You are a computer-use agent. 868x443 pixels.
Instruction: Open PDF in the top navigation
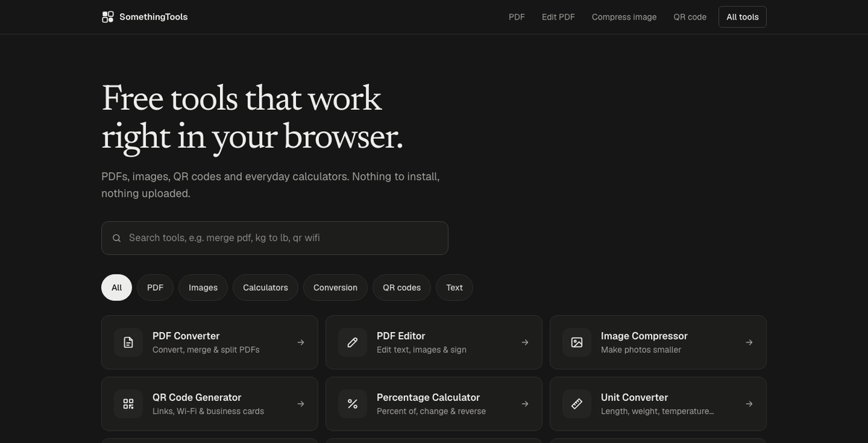pos(516,17)
